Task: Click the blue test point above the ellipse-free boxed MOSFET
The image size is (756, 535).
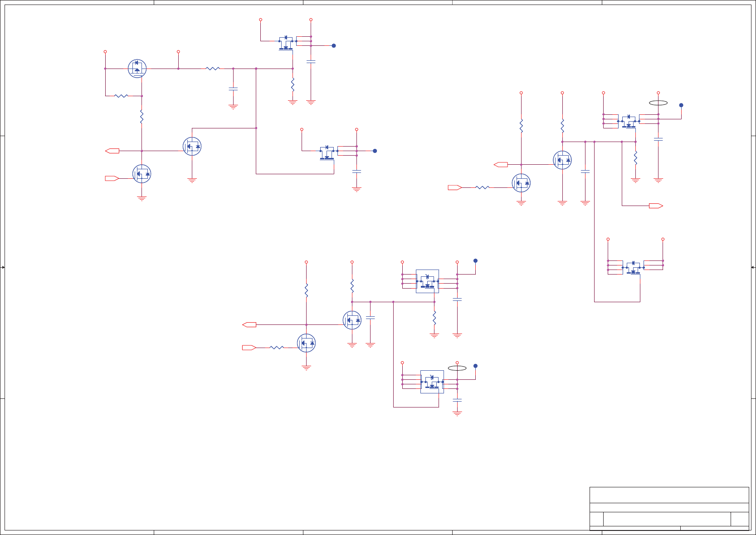Action: coord(475,260)
